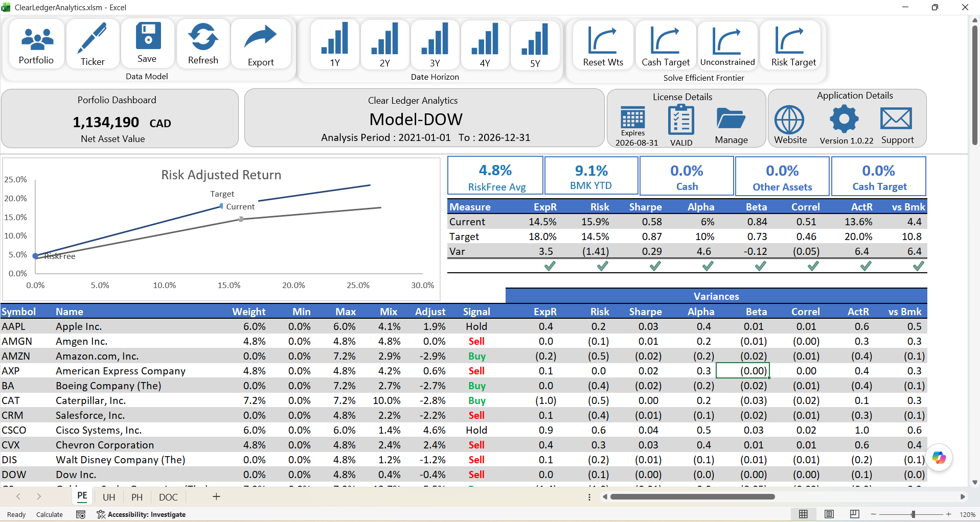980x522 pixels.
Task: Switch to Page Layout view
Action: [x=829, y=514]
